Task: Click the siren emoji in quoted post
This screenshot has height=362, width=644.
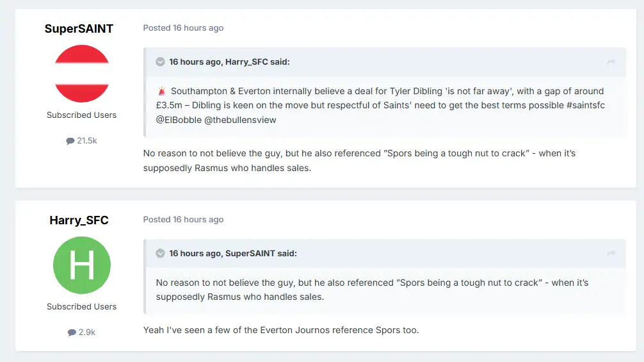Action: pos(161,91)
